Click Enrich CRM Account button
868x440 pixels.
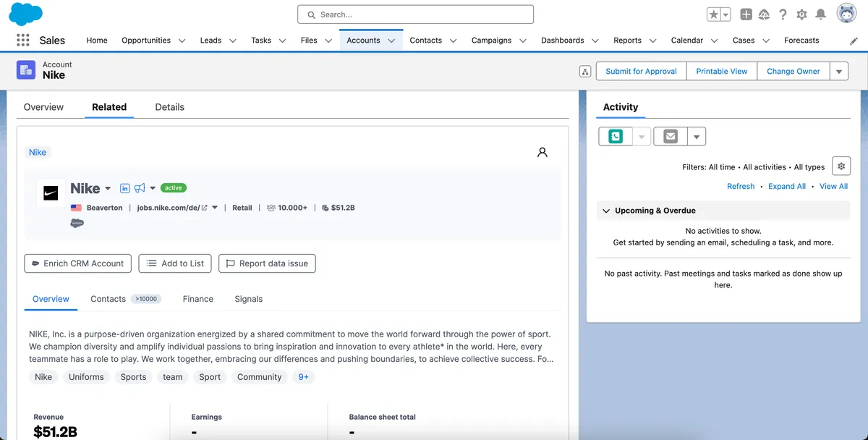(78, 263)
